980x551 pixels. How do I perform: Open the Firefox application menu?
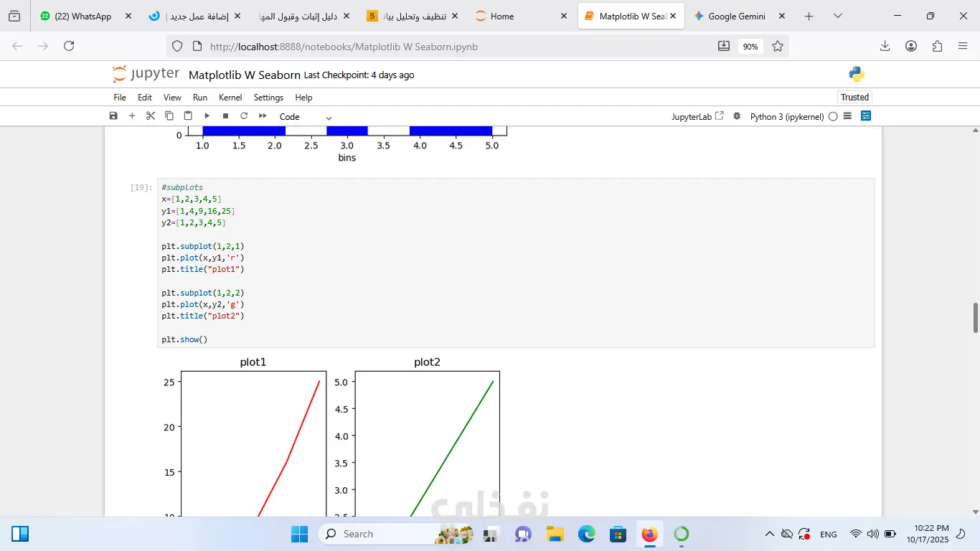click(963, 46)
